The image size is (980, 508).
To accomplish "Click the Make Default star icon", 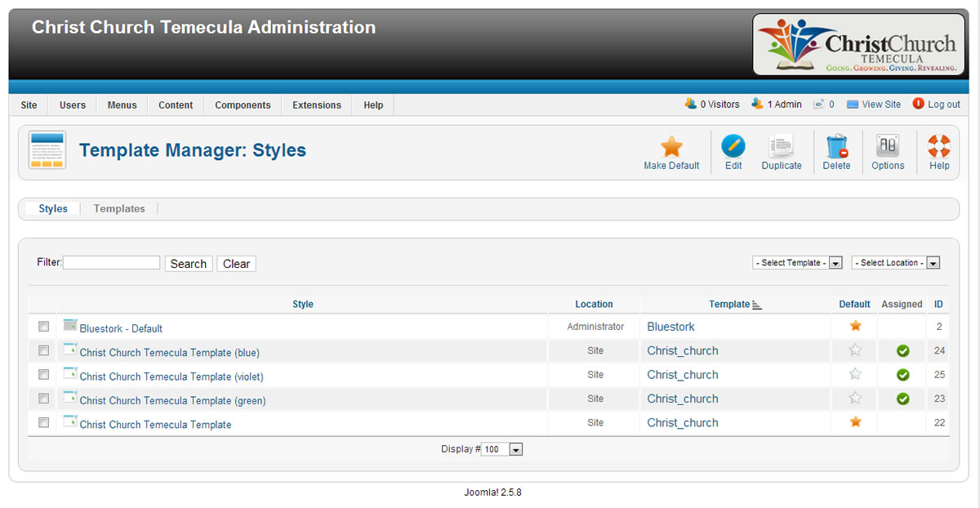I will pyautogui.click(x=671, y=147).
